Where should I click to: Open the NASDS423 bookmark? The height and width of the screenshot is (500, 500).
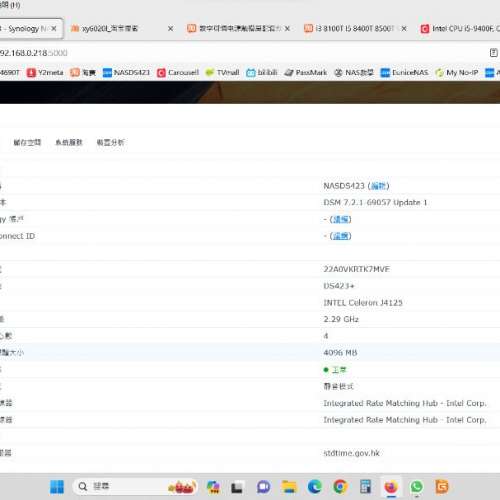pyautogui.click(x=126, y=73)
